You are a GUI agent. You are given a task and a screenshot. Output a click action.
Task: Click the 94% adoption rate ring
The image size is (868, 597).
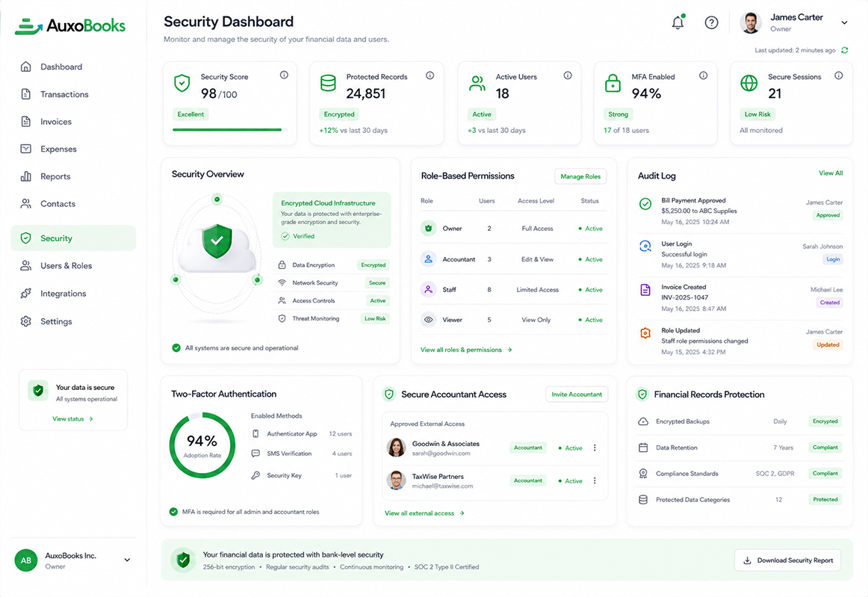click(x=202, y=445)
